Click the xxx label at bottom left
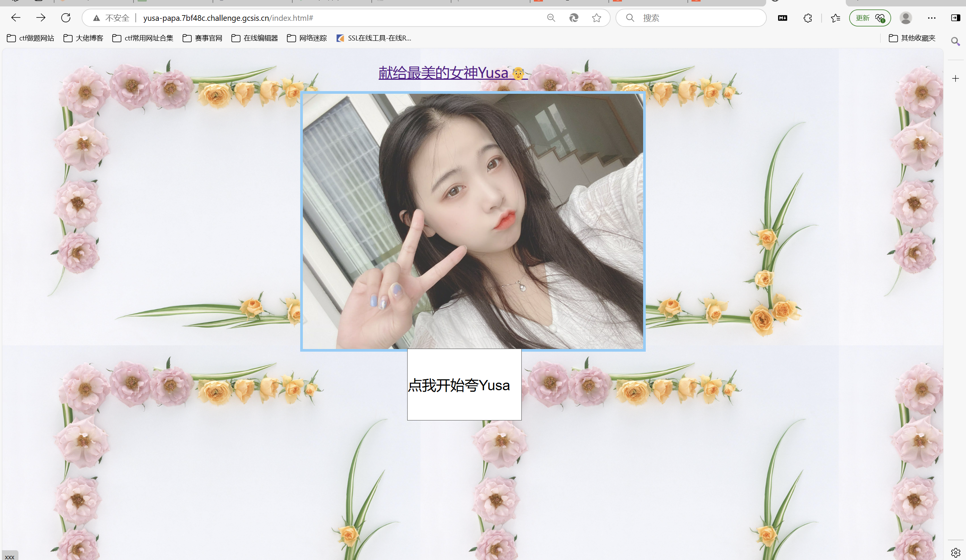This screenshot has height=560, width=966. (x=9, y=557)
